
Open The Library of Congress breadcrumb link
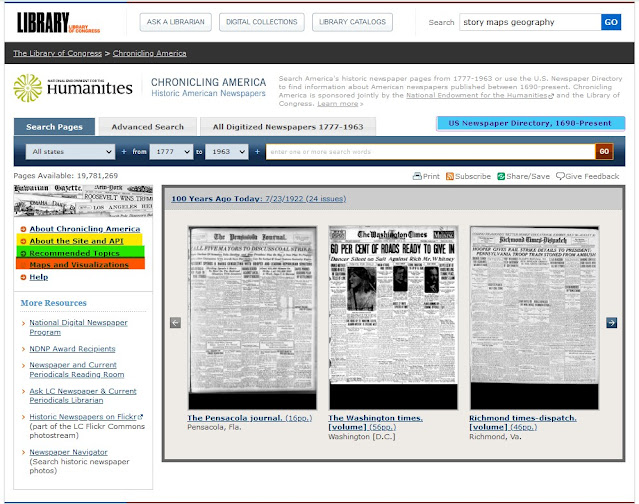(57, 53)
